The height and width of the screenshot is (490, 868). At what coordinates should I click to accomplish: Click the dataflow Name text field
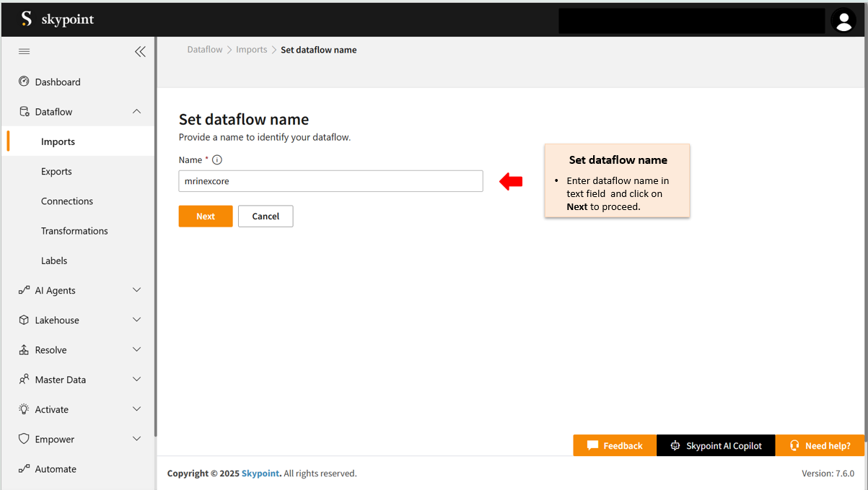330,181
